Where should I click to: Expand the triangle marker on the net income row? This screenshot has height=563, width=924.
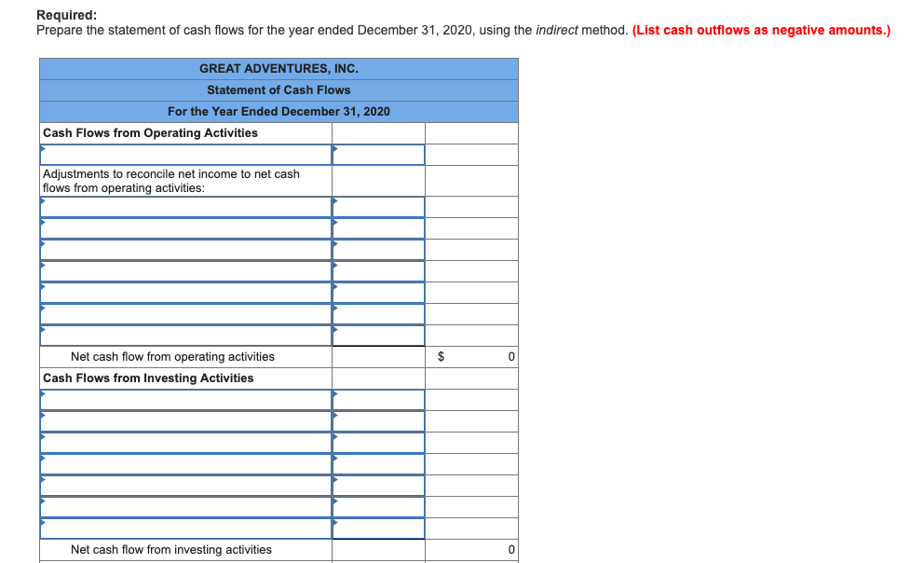coord(42,149)
